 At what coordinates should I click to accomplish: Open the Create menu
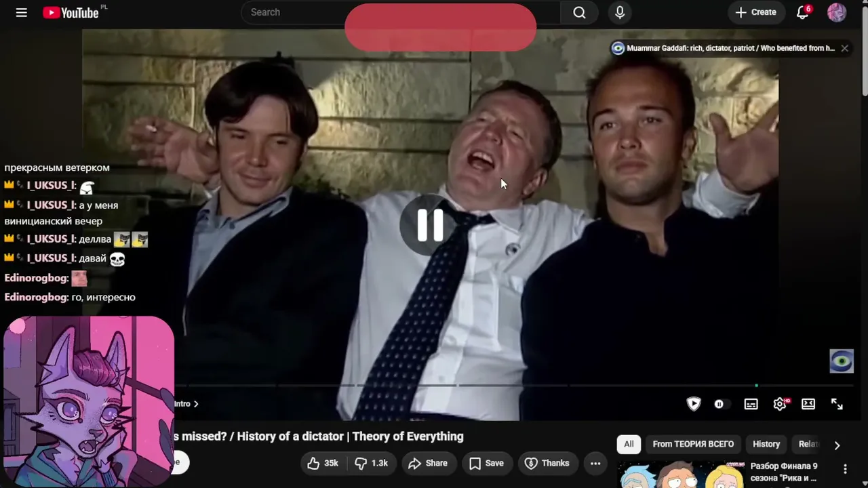[x=755, y=12]
